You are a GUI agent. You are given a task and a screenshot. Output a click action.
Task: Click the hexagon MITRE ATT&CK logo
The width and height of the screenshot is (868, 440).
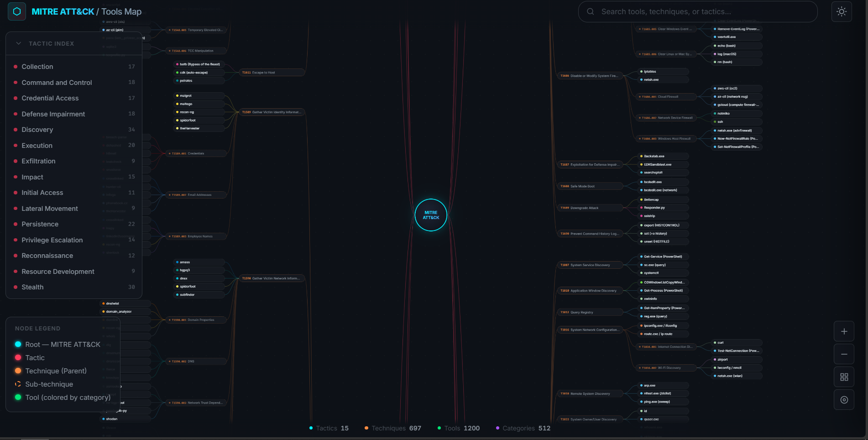(17, 11)
